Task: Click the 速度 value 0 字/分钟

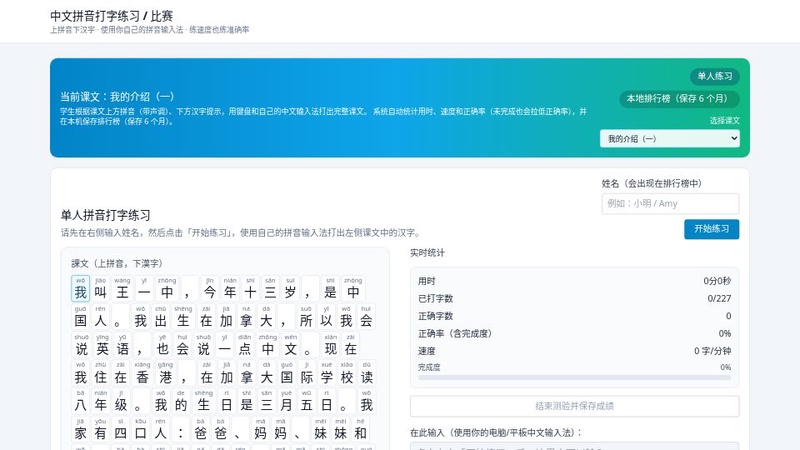Action: (x=712, y=351)
